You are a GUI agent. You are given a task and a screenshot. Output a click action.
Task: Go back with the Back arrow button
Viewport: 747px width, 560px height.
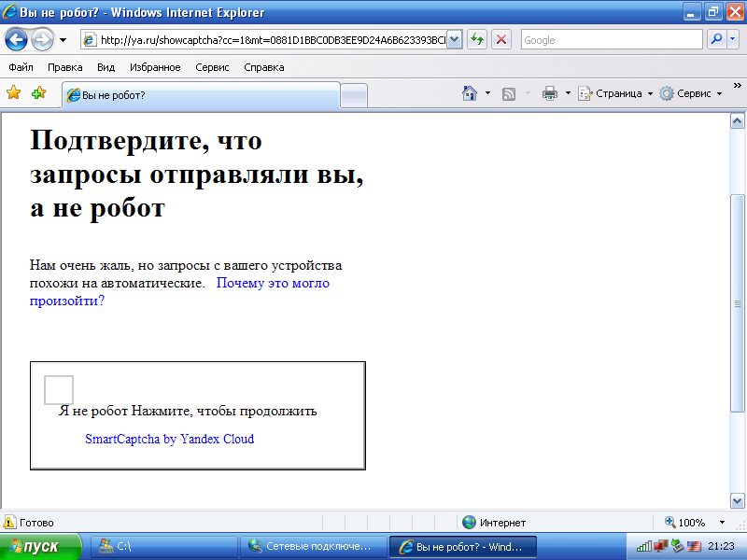coord(16,40)
